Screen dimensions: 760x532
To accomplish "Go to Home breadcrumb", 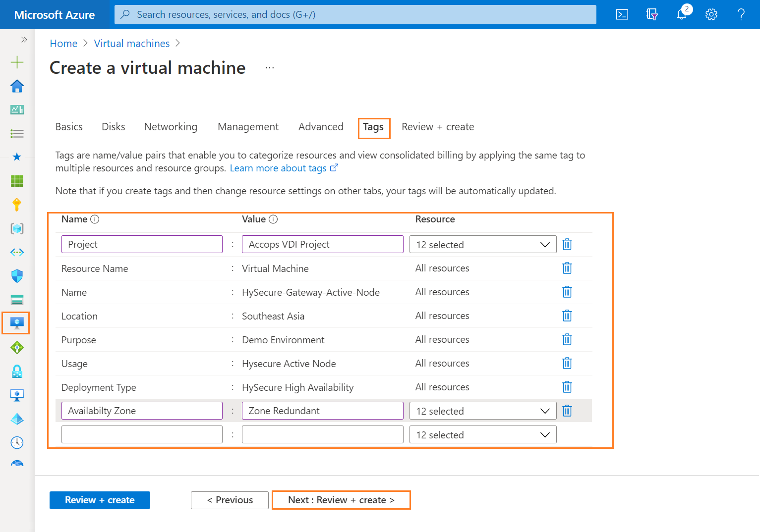I will tap(63, 44).
